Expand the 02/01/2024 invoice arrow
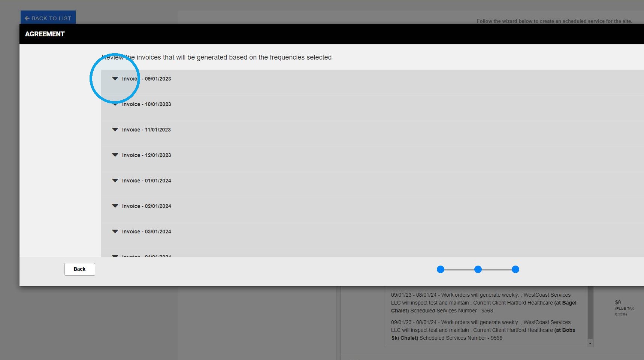Viewport: 644px width, 360px height. tap(115, 206)
